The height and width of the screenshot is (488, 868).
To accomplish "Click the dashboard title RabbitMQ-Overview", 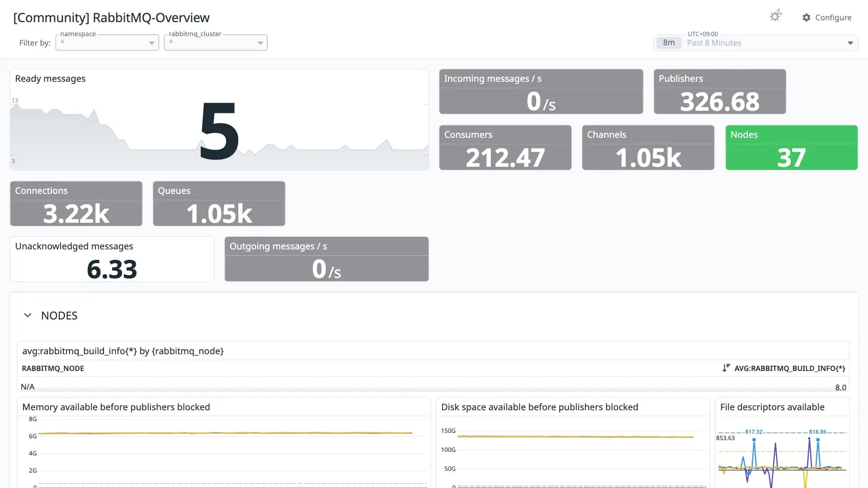I will point(112,18).
